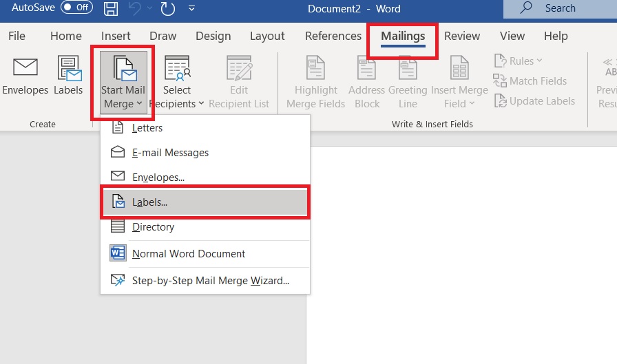Switch to the Home tab
The width and height of the screenshot is (617, 364).
[66, 36]
